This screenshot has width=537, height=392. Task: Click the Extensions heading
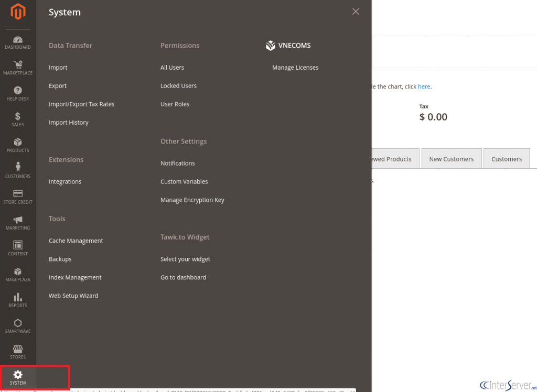pos(66,160)
